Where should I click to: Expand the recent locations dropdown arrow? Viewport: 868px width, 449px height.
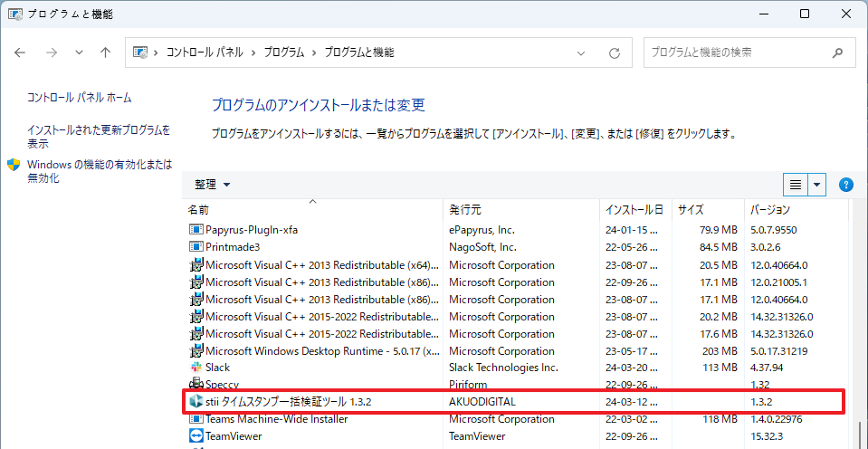click(x=79, y=53)
